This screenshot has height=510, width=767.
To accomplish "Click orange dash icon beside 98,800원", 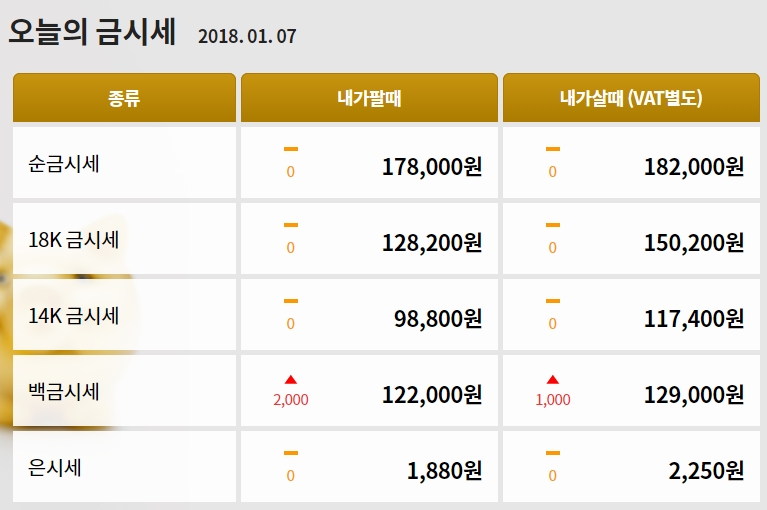I will tap(291, 301).
